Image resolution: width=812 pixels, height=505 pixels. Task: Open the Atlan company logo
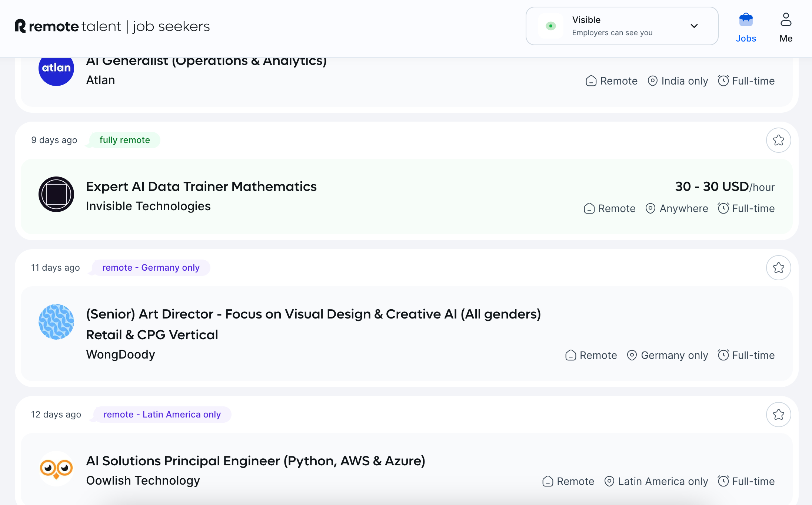click(56, 70)
